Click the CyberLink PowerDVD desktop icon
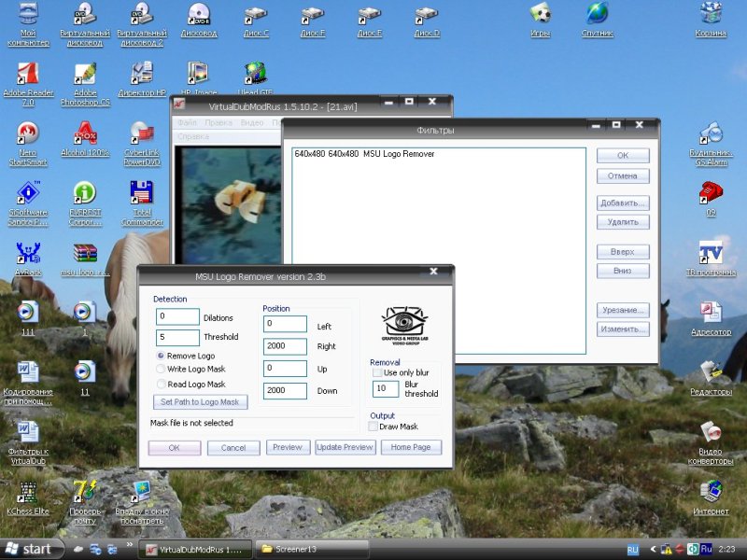 click(x=142, y=133)
